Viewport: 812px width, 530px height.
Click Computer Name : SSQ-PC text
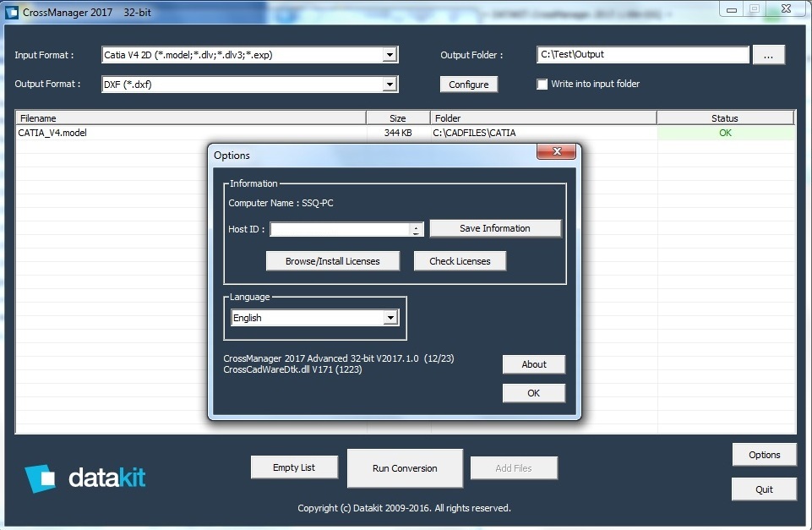pos(281,203)
